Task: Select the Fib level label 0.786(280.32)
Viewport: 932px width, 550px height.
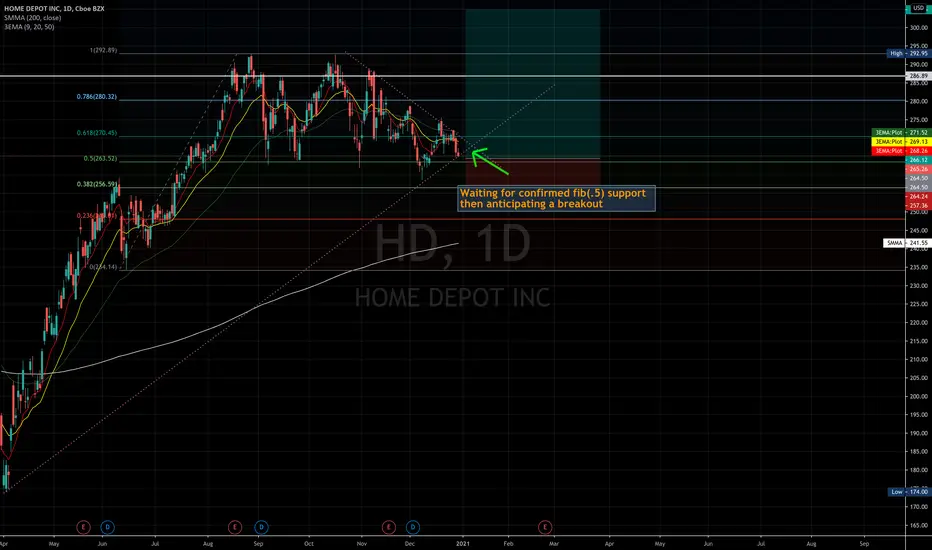Action: click(x=96, y=96)
